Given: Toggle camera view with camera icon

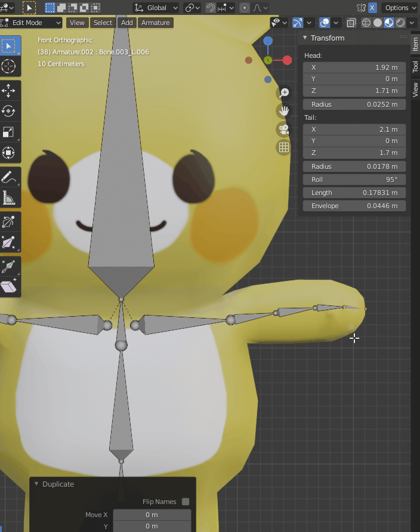Looking at the screenshot, I should point(284,129).
